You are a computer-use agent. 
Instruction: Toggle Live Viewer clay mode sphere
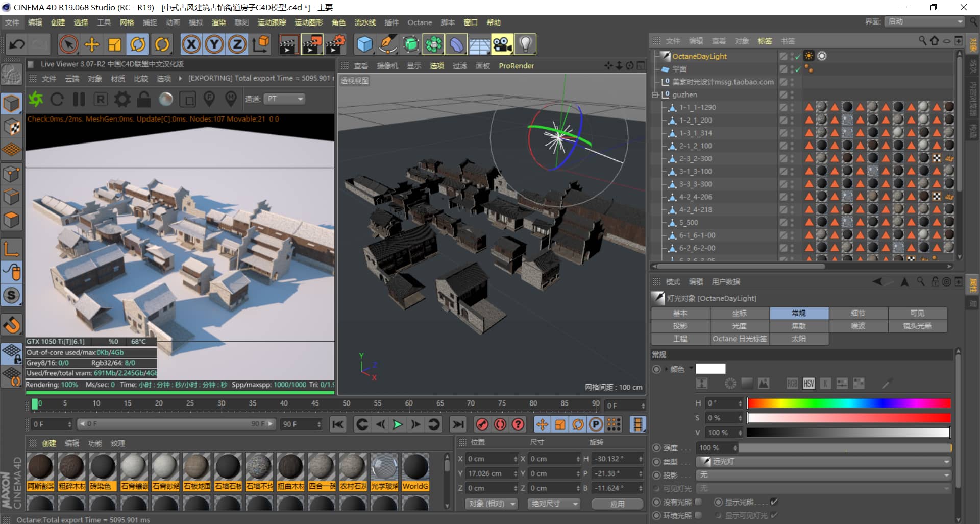pyautogui.click(x=166, y=99)
